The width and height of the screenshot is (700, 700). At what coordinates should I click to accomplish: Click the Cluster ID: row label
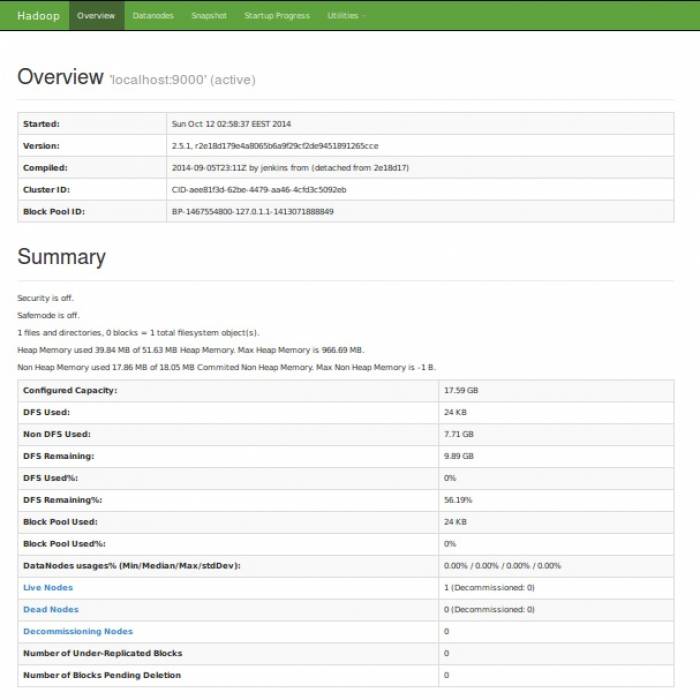(46, 189)
